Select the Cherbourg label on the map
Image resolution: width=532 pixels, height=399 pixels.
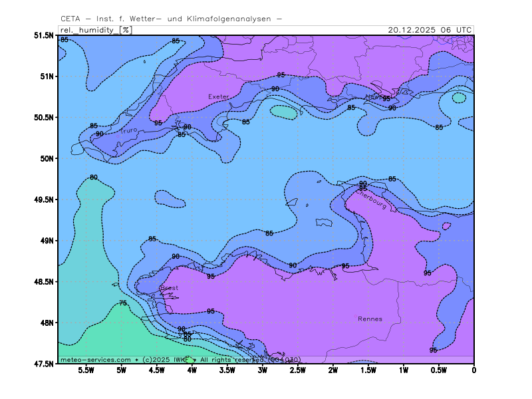[371, 201]
